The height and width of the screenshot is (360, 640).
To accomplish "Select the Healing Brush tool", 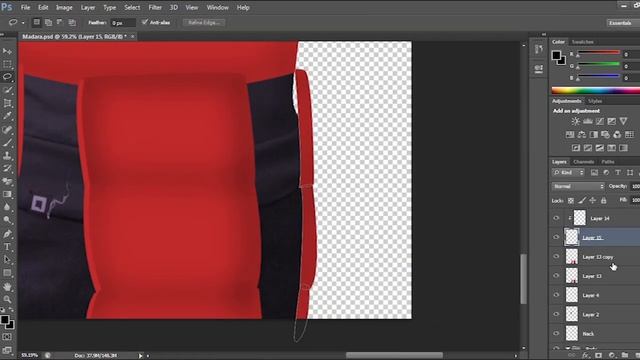I will coord(7,129).
